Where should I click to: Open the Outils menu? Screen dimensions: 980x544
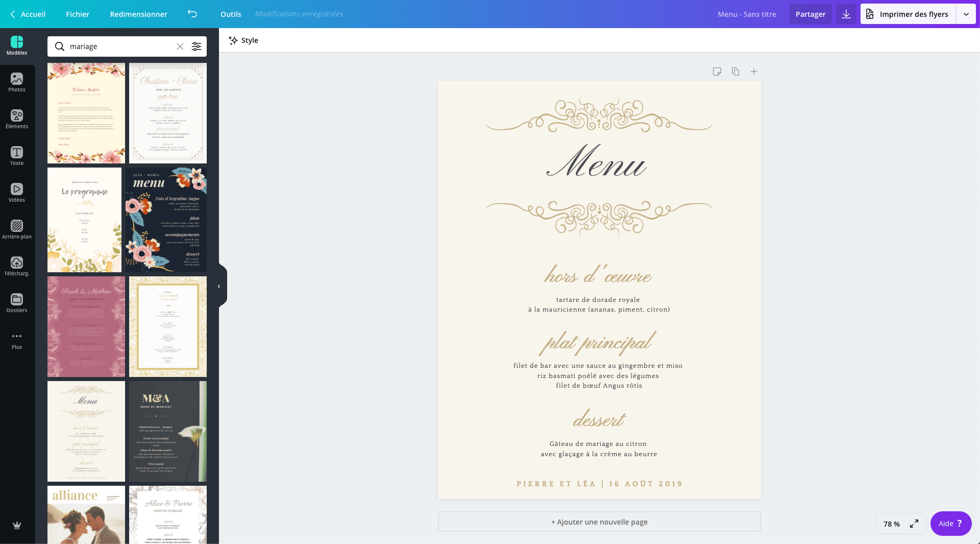[231, 14]
